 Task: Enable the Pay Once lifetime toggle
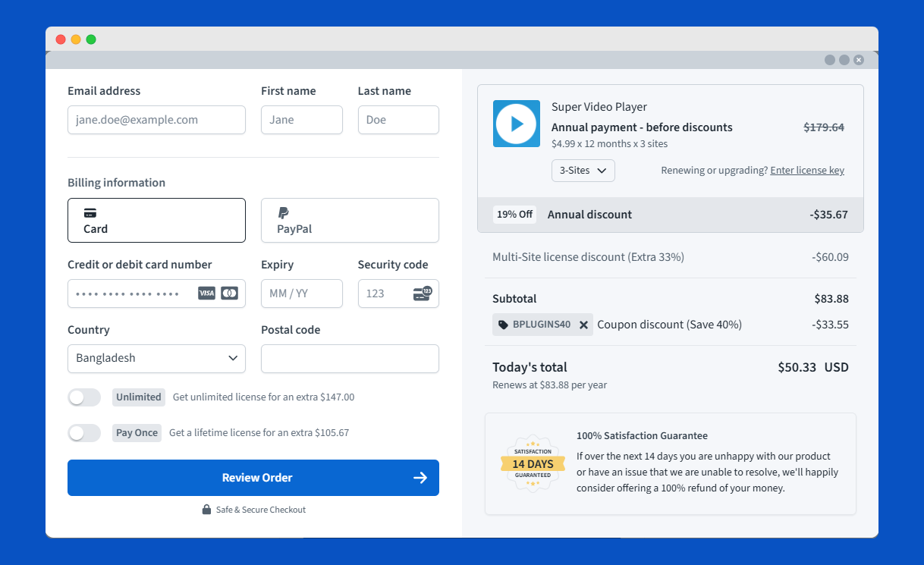(84, 432)
